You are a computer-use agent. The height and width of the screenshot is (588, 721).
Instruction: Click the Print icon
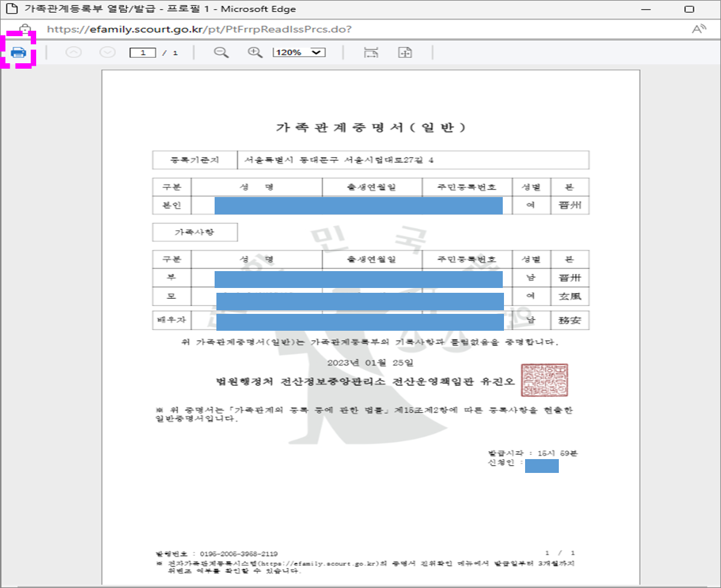pos(18,52)
